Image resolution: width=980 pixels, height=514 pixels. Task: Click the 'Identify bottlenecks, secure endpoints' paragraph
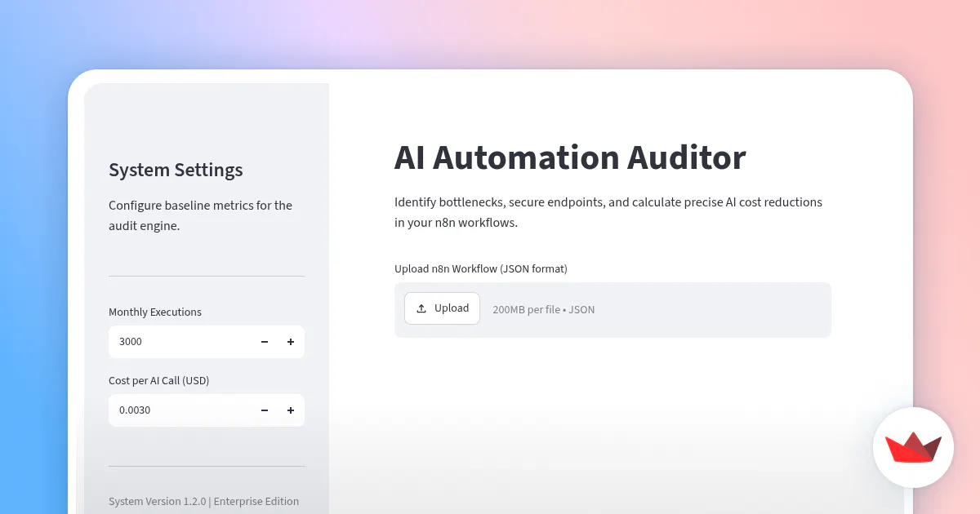(608, 212)
